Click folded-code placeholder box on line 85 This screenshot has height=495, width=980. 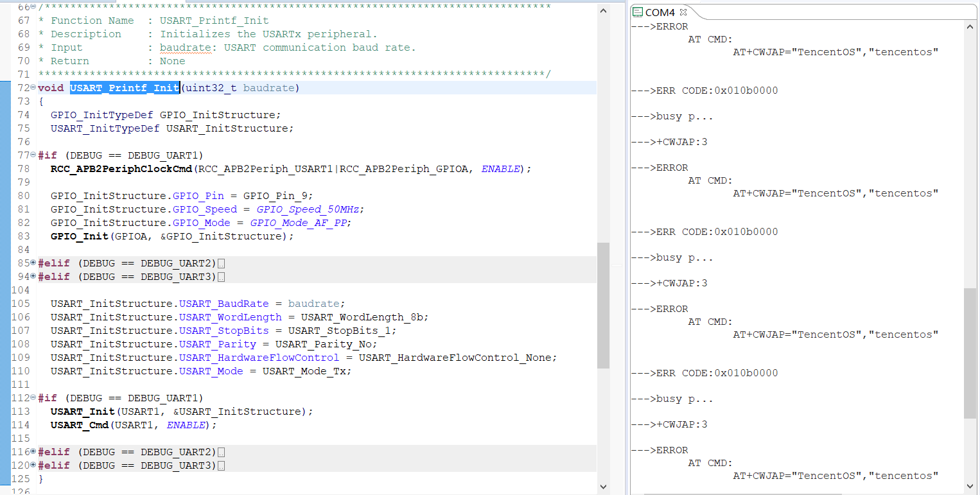pyautogui.click(x=222, y=264)
